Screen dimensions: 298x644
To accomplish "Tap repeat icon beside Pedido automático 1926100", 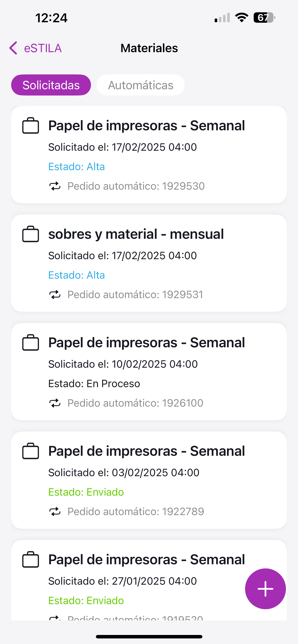I will coord(55,403).
